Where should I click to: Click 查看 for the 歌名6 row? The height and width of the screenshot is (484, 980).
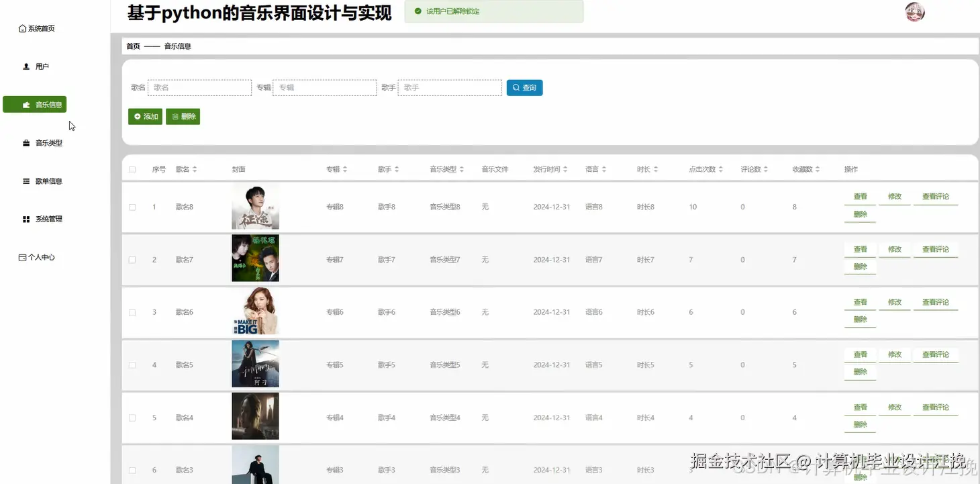click(860, 302)
